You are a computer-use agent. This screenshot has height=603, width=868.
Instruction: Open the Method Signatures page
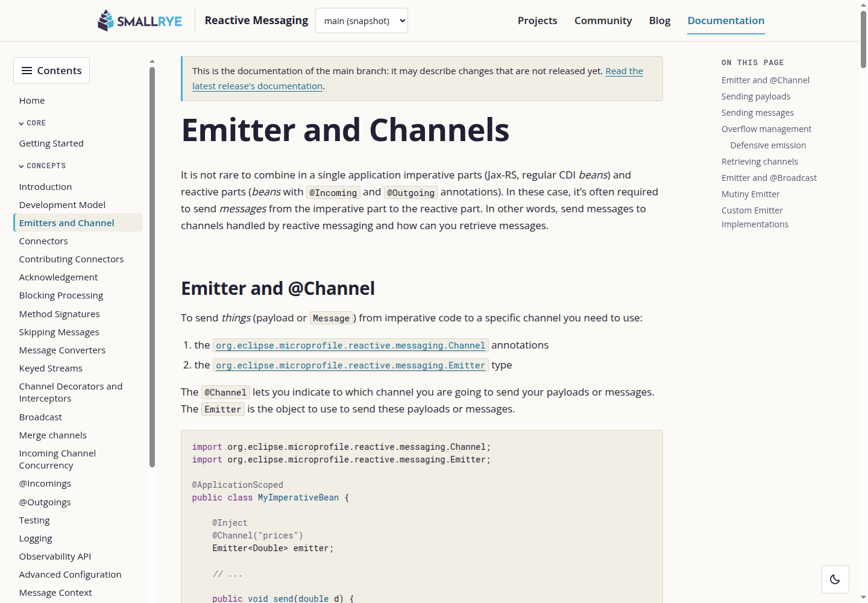[59, 314]
